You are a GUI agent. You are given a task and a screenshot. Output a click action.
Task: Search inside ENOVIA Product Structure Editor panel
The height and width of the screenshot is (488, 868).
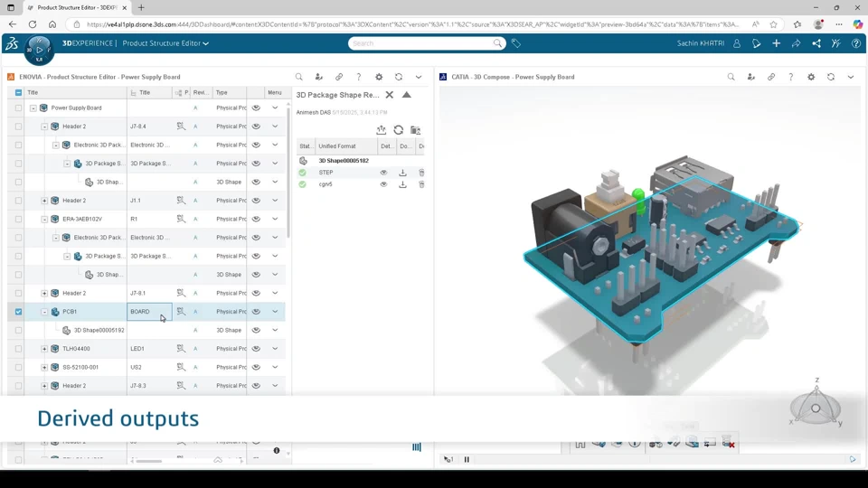299,77
